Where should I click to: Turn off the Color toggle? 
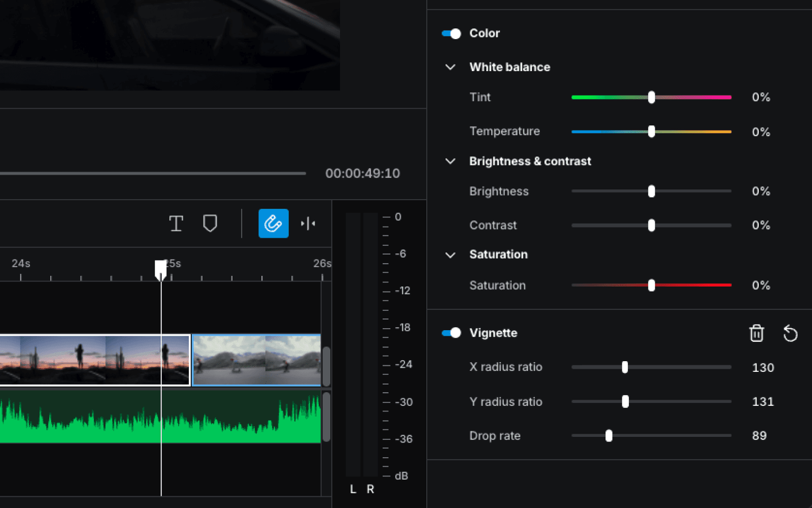pos(451,34)
